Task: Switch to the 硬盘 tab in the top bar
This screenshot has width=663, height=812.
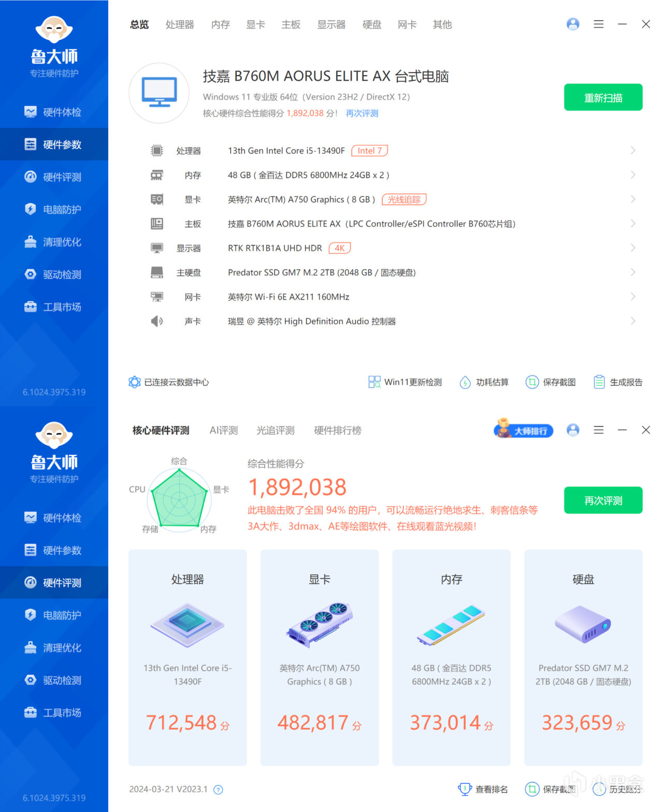Action: pyautogui.click(x=372, y=24)
